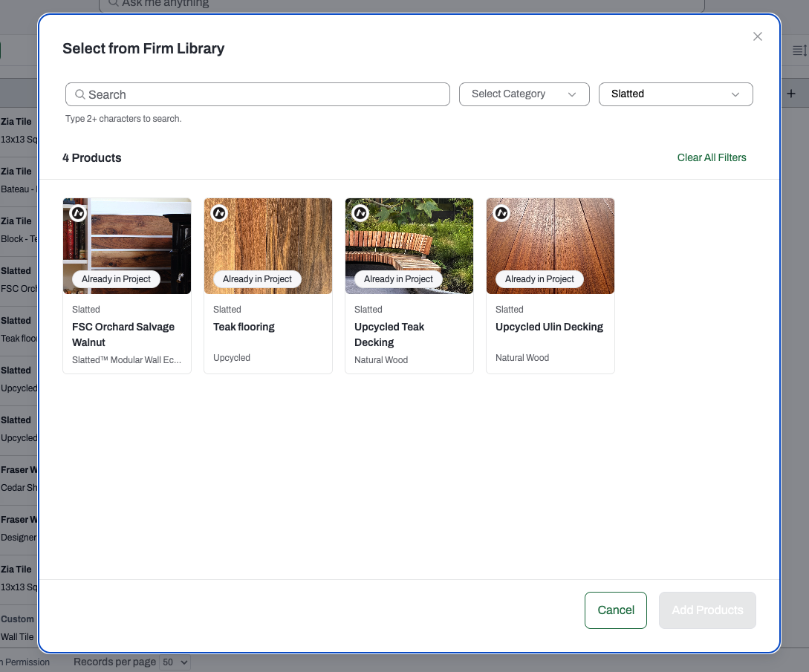Click the brand logo badge on FSC Orchard Salvage Walnut
The height and width of the screenshot is (672, 809).
[x=78, y=213]
